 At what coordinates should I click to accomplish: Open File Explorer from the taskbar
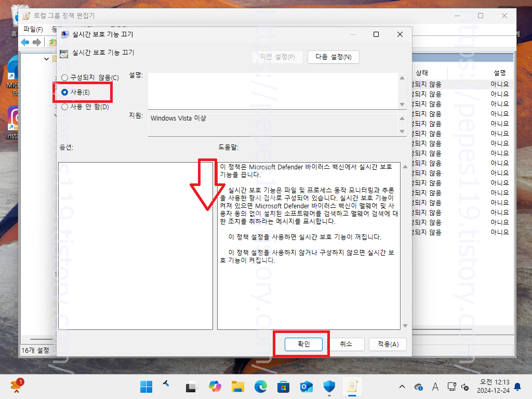237,387
